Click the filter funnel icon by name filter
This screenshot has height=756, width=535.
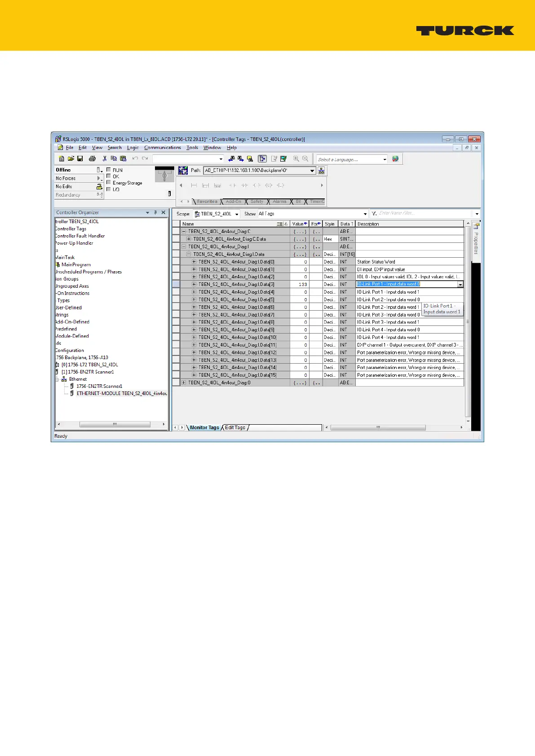pos(374,214)
